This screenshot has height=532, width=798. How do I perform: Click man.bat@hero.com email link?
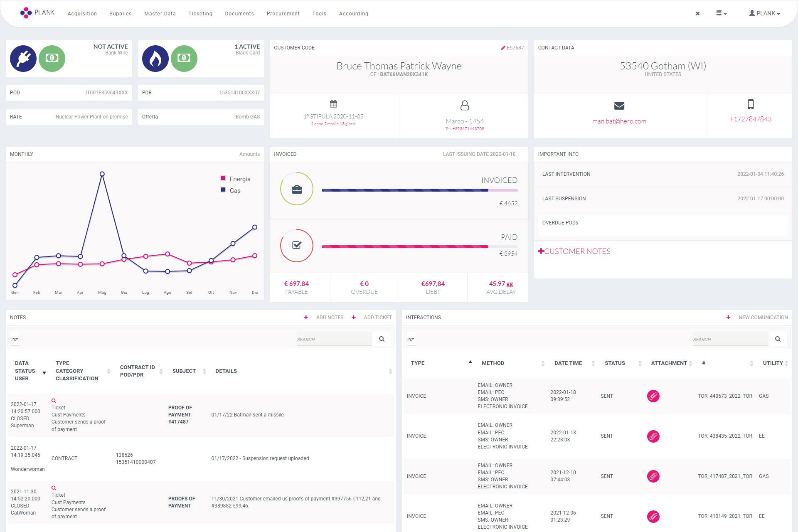(x=619, y=121)
